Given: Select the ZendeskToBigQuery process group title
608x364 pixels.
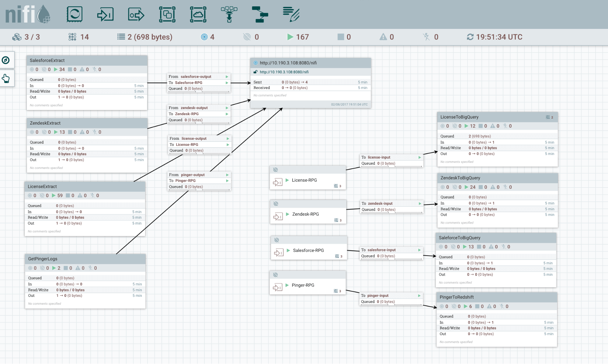Looking at the screenshot, I should (460, 178).
